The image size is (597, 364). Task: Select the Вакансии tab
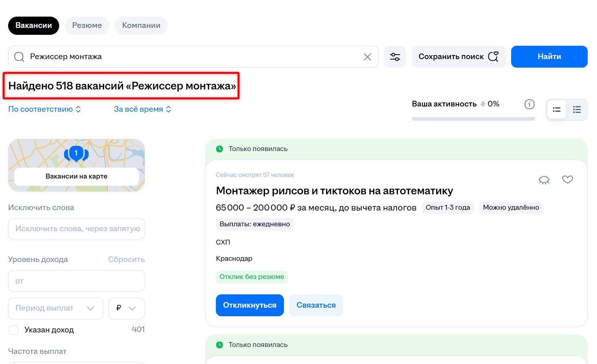pos(34,26)
